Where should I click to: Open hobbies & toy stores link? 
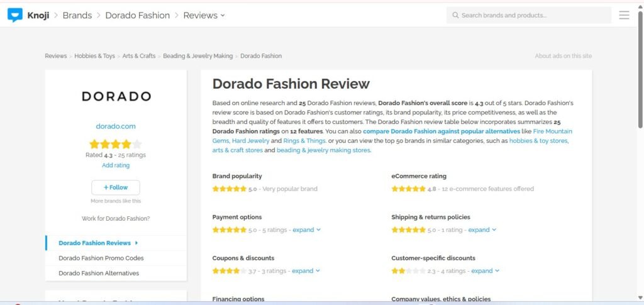(x=538, y=141)
